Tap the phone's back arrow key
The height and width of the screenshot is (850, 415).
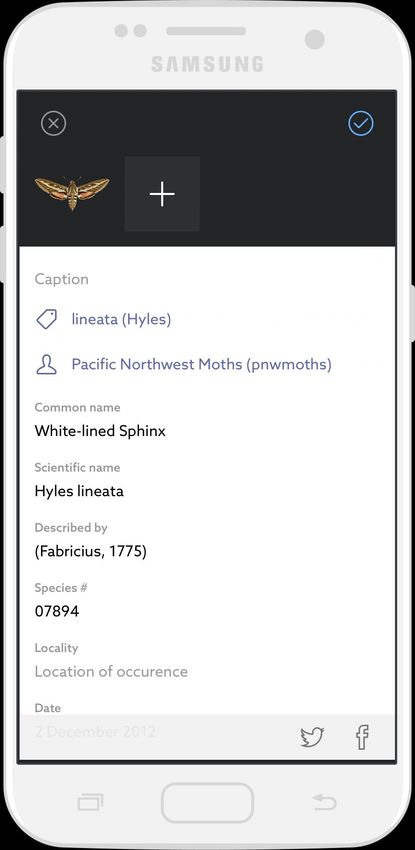click(324, 802)
